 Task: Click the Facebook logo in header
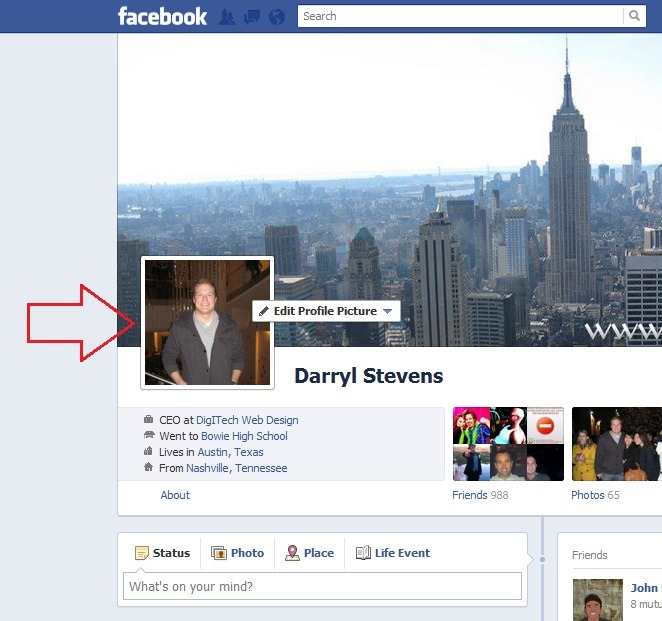(x=162, y=16)
